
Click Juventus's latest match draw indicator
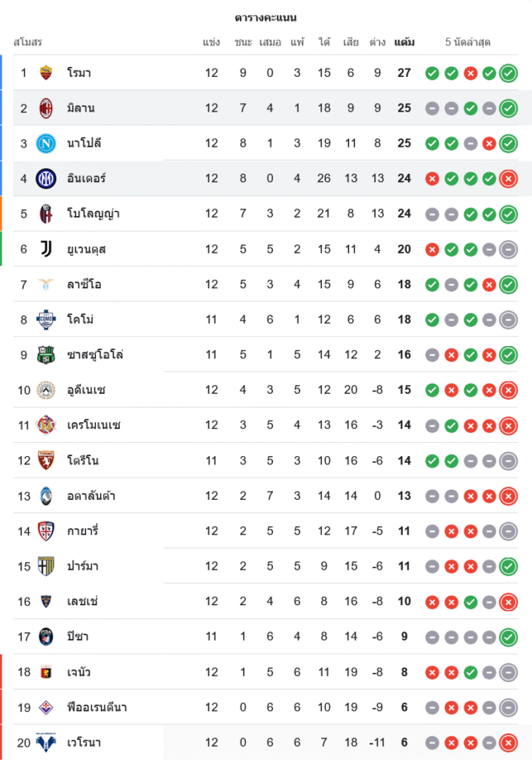pos(507,249)
